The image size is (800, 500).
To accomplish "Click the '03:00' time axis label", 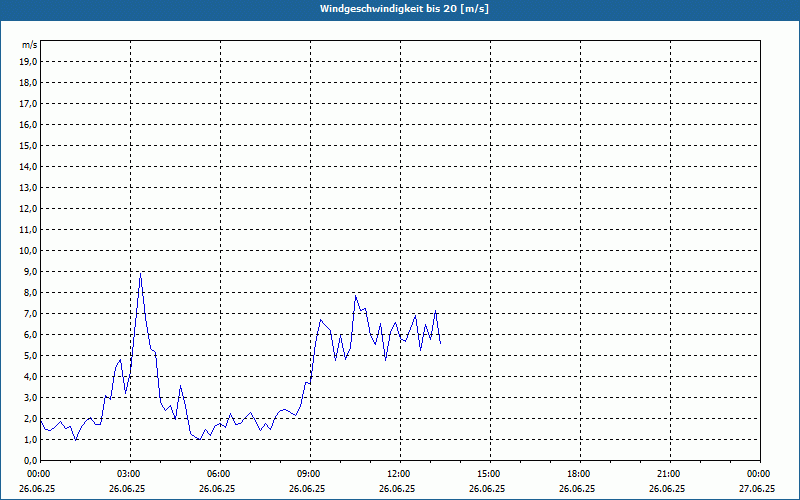I will (x=130, y=474).
